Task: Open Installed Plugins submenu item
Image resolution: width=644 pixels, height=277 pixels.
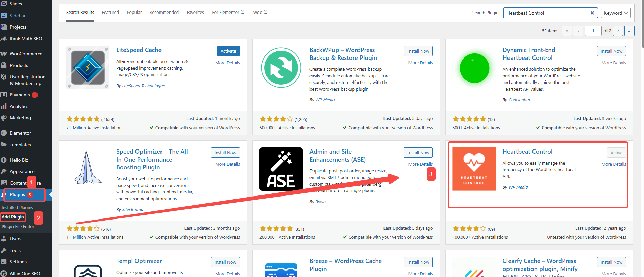Action: 18,207
